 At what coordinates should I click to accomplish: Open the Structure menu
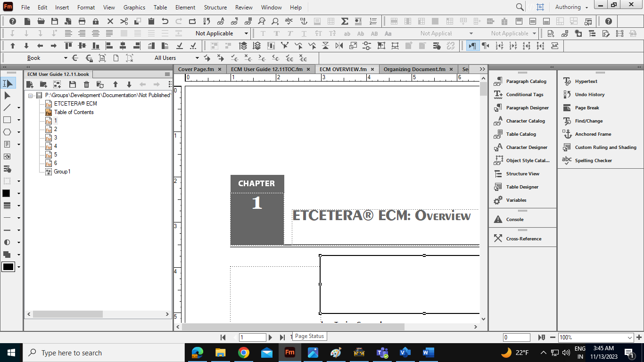215,8
